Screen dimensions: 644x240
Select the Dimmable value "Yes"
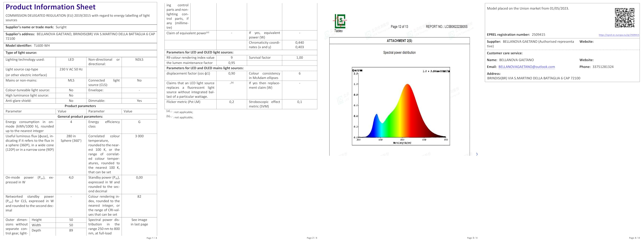pos(139,101)
